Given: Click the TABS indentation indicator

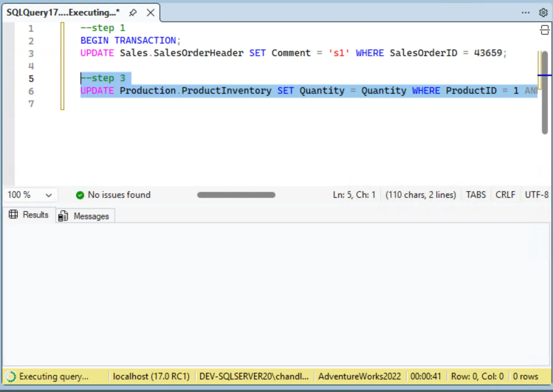Looking at the screenshot, I should coord(475,195).
